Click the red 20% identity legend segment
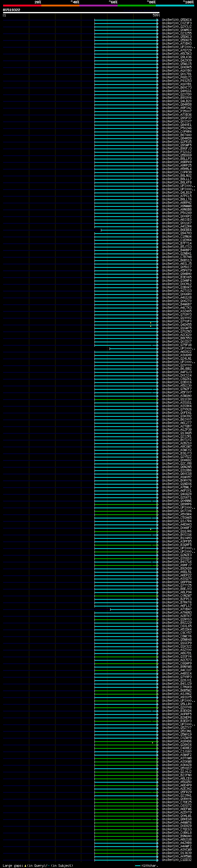 [x=22, y=6]
